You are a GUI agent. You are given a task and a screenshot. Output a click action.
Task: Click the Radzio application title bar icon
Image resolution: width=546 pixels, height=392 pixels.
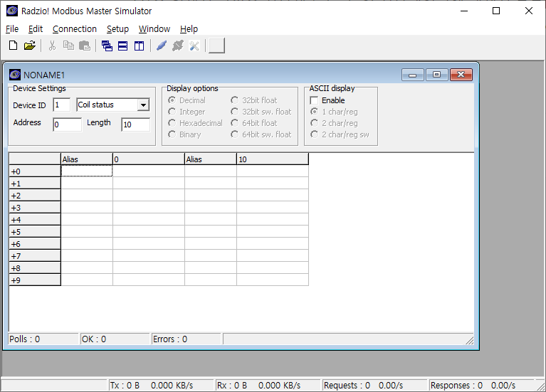(x=12, y=11)
